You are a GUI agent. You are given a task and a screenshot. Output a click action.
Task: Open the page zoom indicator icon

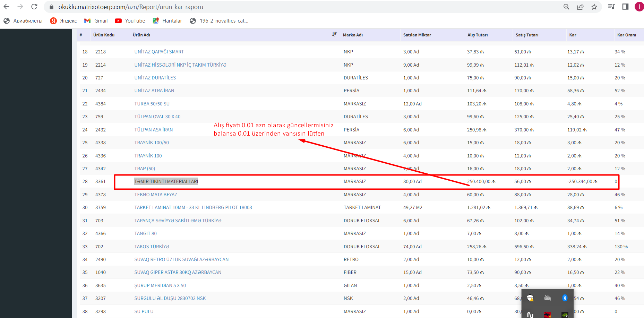pyautogui.click(x=566, y=7)
